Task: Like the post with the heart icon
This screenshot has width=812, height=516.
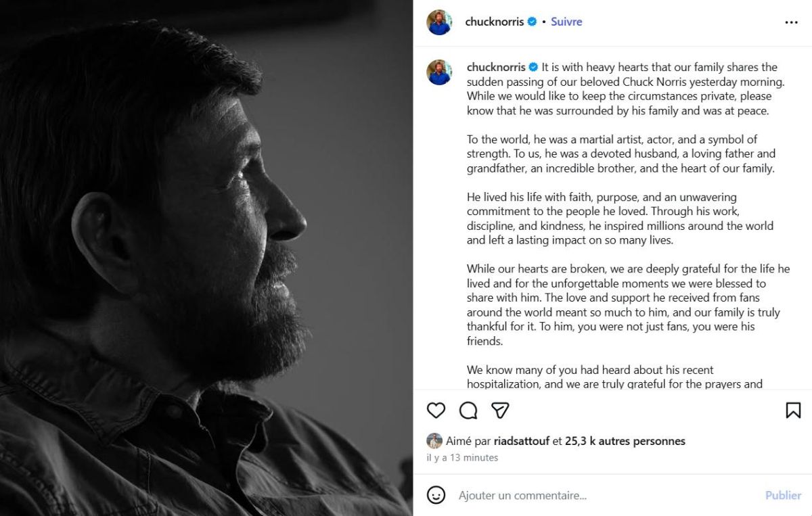Action: point(436,411)
